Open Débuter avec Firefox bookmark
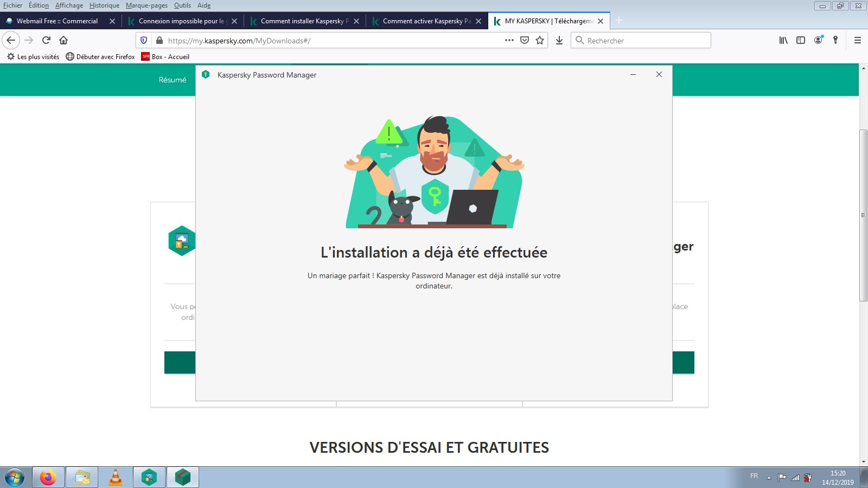 click(x=100, y=56)
